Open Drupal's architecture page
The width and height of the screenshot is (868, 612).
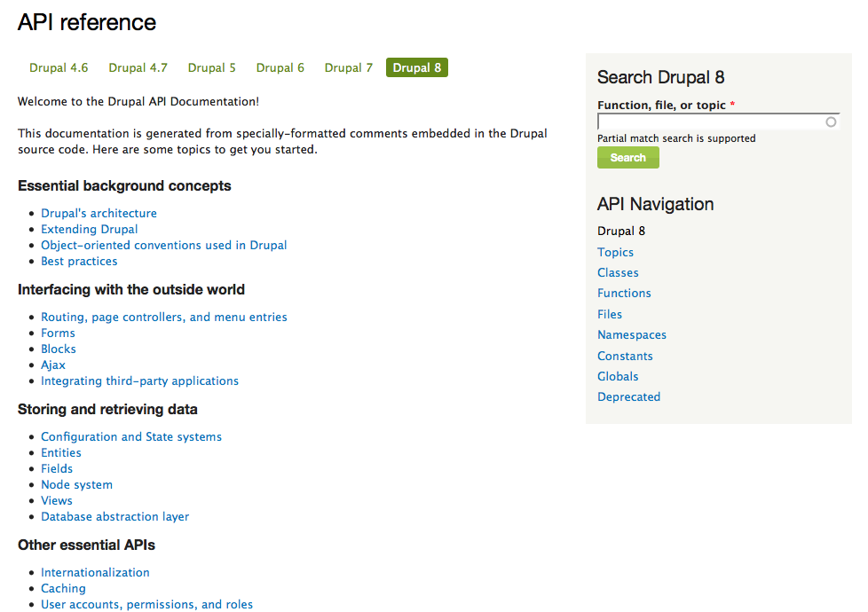point(99,213)
